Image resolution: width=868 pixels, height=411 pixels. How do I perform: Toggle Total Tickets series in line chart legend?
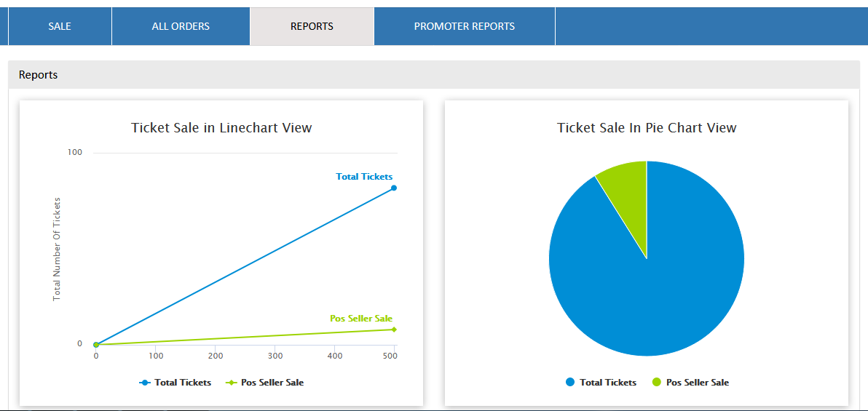click(175, 383)
